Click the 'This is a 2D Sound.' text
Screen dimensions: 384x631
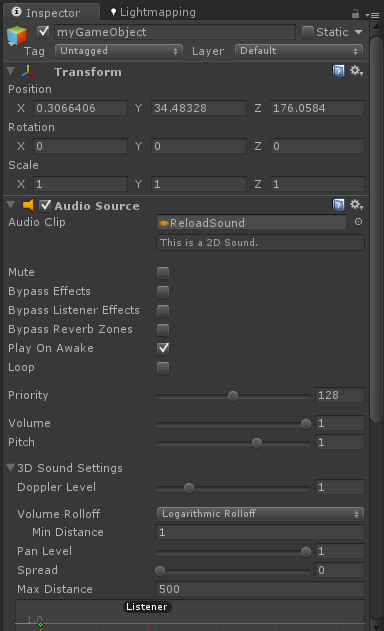pos(209,243)
